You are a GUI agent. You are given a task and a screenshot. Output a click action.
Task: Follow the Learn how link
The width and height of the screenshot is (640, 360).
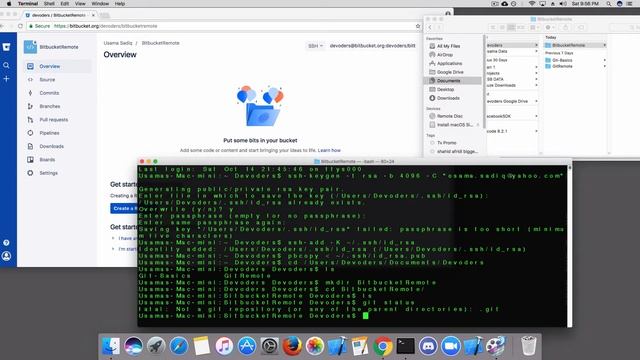329,150
